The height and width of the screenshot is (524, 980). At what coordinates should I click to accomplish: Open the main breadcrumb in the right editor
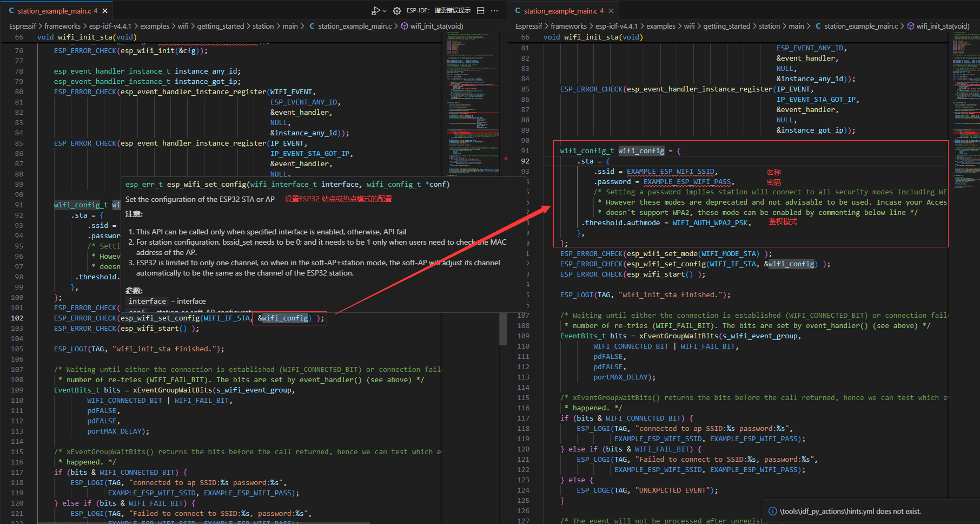pyautogui.click(x=797, y=26)
